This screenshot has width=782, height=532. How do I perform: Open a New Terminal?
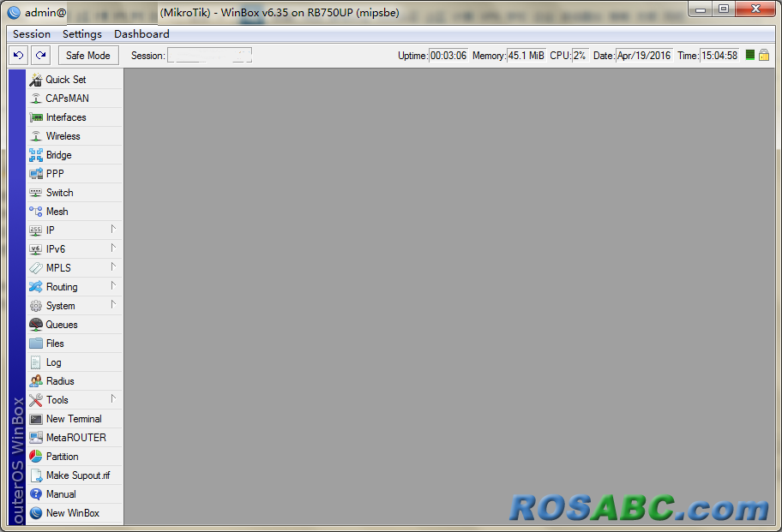tap(74, 419)
